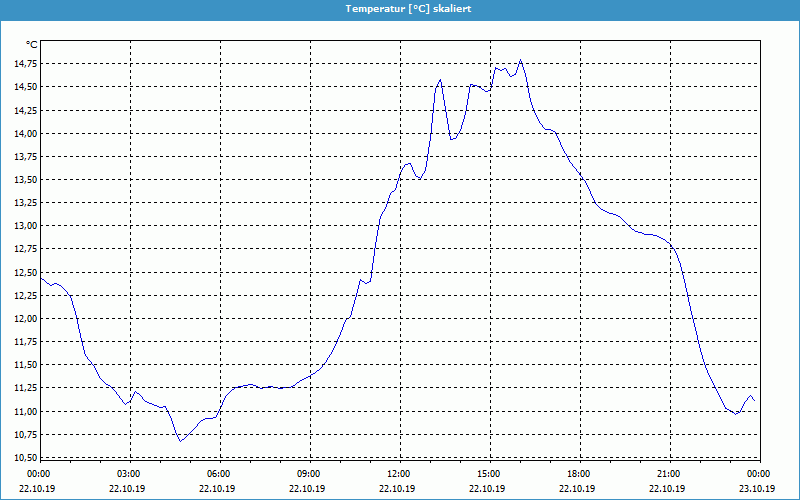
Task: Select the 10,50 y-axis bottom label
Action: coord(25,457)
